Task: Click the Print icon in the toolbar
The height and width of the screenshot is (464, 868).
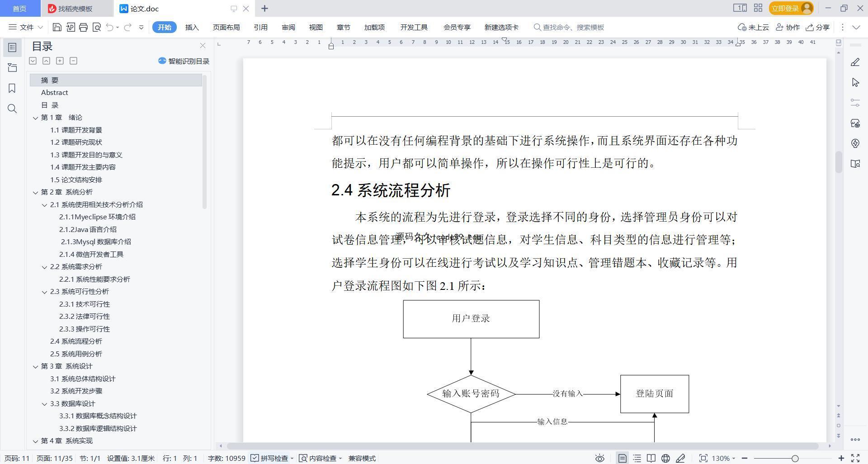Action: pyautogui.click(x=83, y=27)
